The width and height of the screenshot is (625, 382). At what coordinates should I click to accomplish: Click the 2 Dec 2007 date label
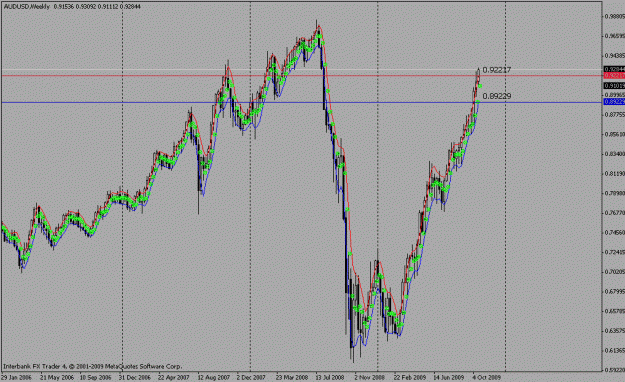[251, 377]
